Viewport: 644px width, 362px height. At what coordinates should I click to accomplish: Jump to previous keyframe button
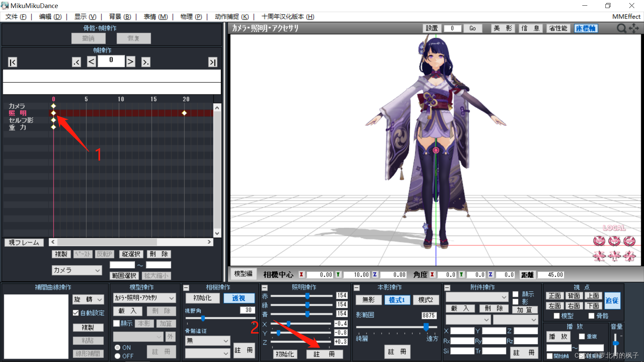[76, 62]
